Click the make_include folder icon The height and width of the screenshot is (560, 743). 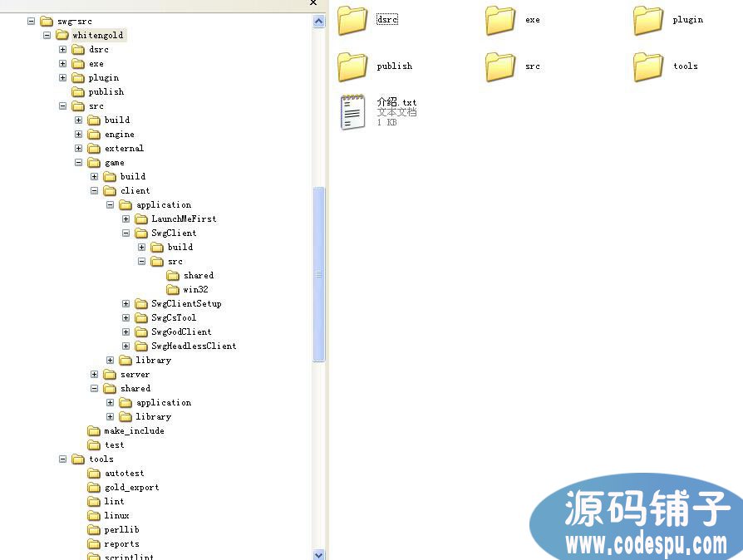pyautogui.click(x=94, y=430)
